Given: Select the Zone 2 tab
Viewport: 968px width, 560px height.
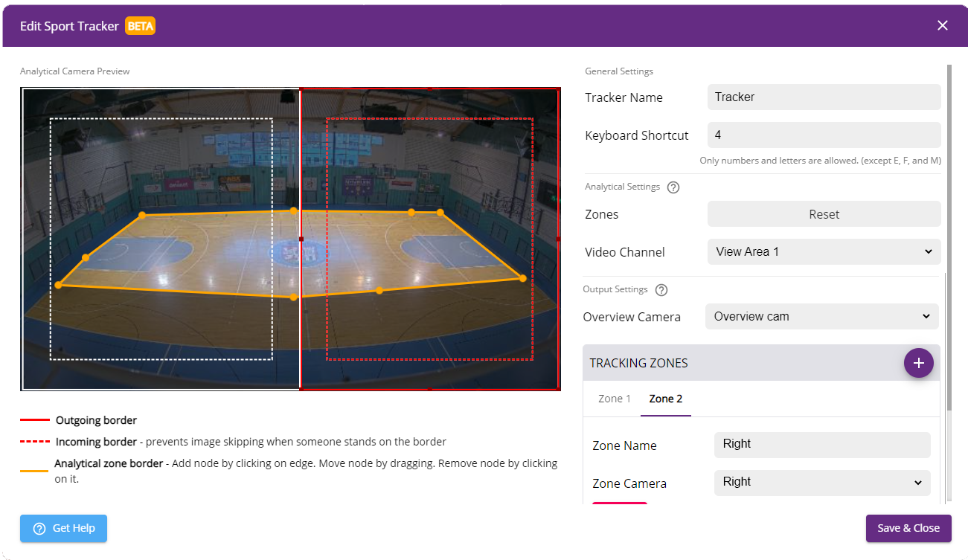Looking at the screenshot, I should (x=665, y=399).
